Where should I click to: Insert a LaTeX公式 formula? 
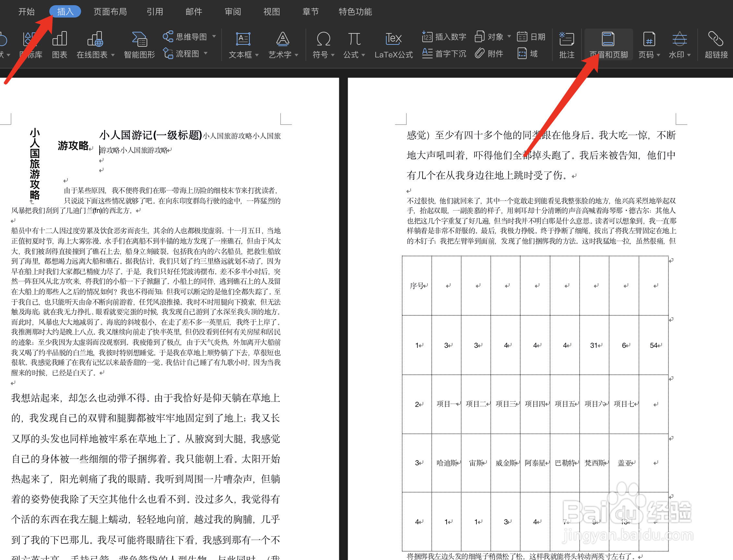pyautogui.click(x=393, y=45)
